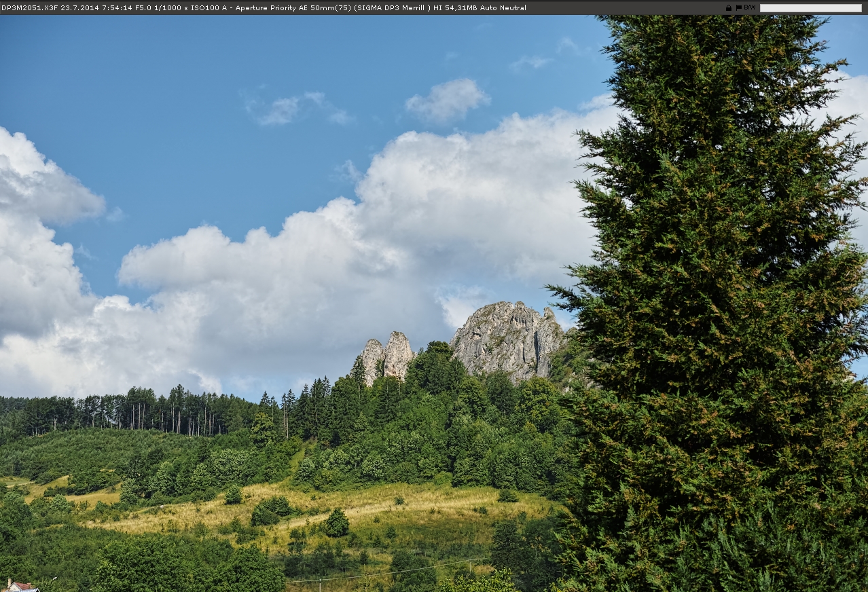Click the Auto white balance label

(x=489, y=8)
